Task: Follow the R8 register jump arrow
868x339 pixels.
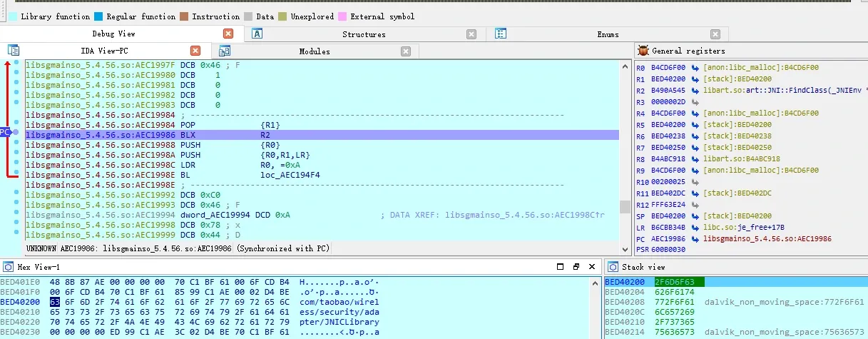Action: point(695,159)
